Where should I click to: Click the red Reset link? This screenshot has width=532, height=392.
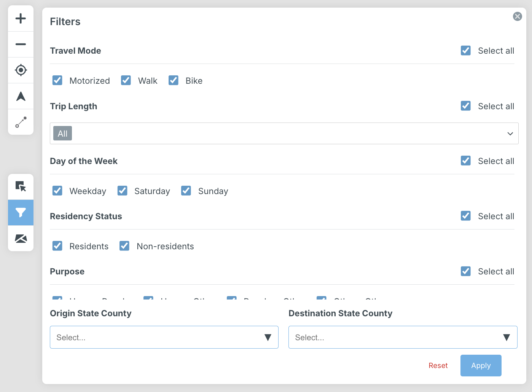(x=438, y=365)
